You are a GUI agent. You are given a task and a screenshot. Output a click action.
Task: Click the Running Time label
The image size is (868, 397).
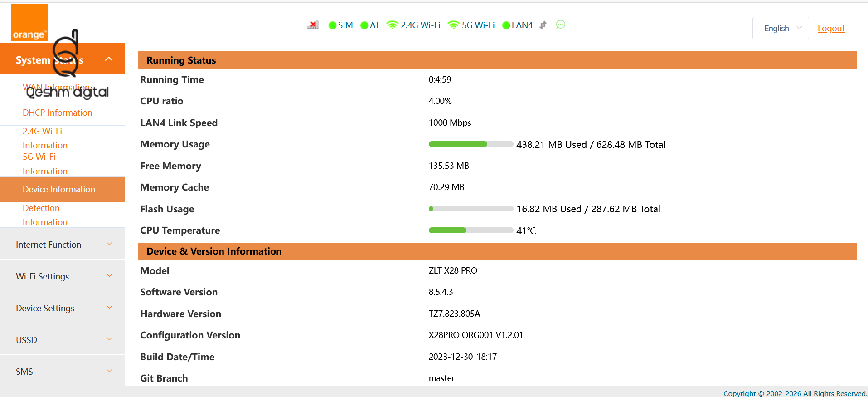(x=172, y=79)
